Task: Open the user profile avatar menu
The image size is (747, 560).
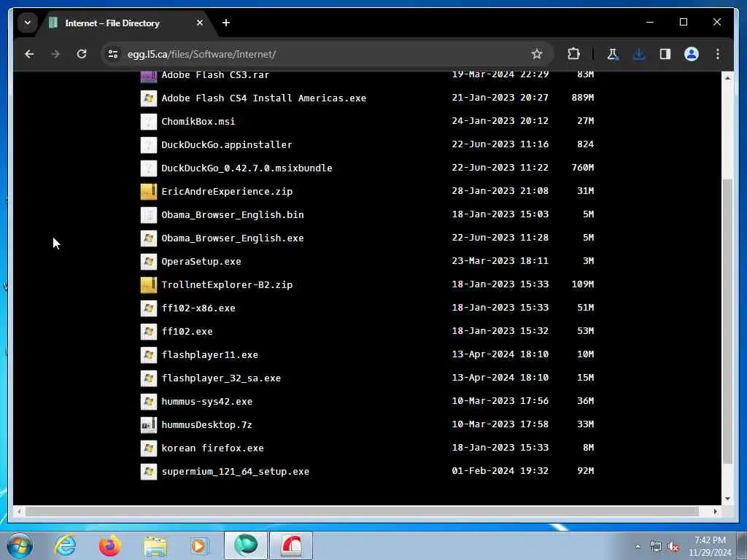Action: tap(692, 54)
